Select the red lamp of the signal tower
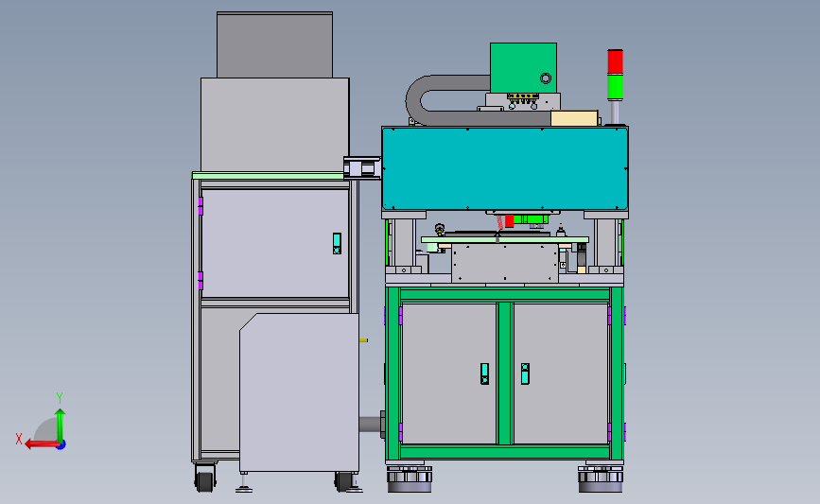820x504 pixels. [x=615, y=61]
